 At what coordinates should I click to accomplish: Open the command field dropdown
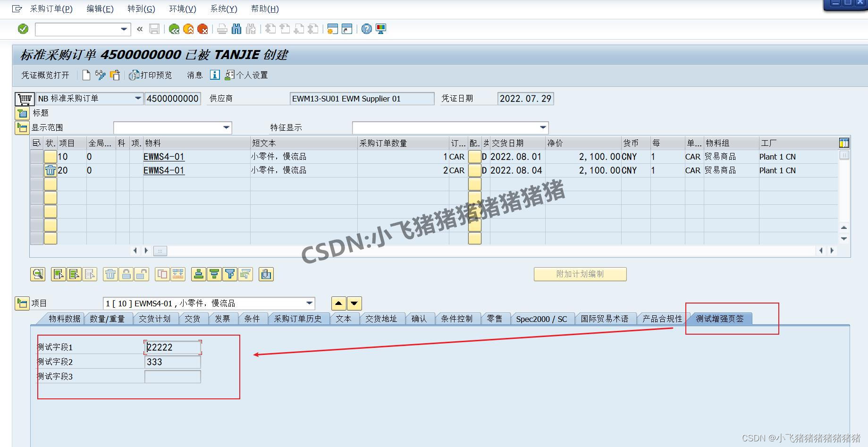[x=124, y=29]
